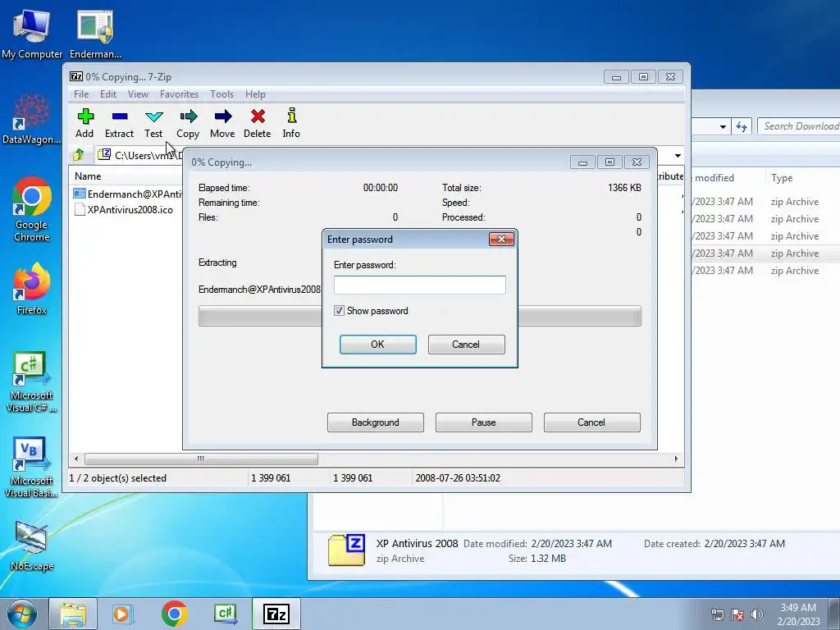The width and height of the screenshot is (840, 630).
Task: Click the refresh icon in Explorer window
Action: point(742,126)
